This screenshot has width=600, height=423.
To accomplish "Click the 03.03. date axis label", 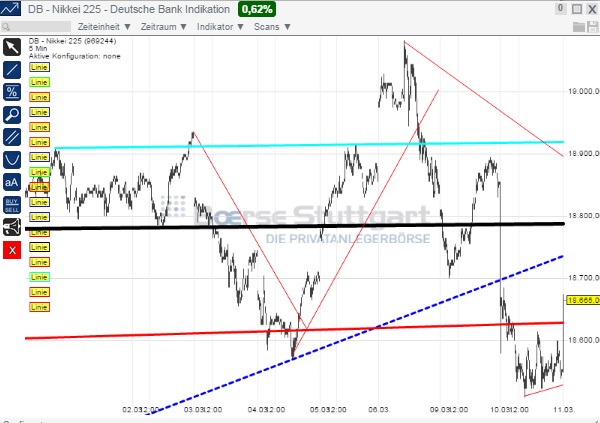I will (x=195, y=410).
